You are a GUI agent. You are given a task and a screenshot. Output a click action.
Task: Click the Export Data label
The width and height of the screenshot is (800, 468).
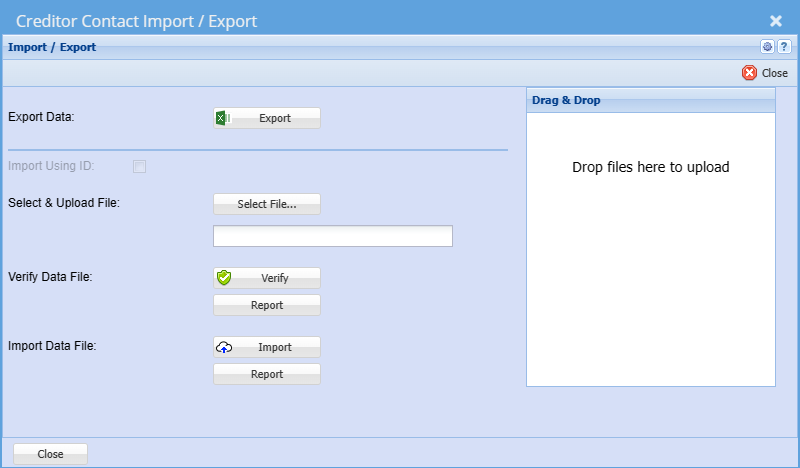click(x=41, y=117)
